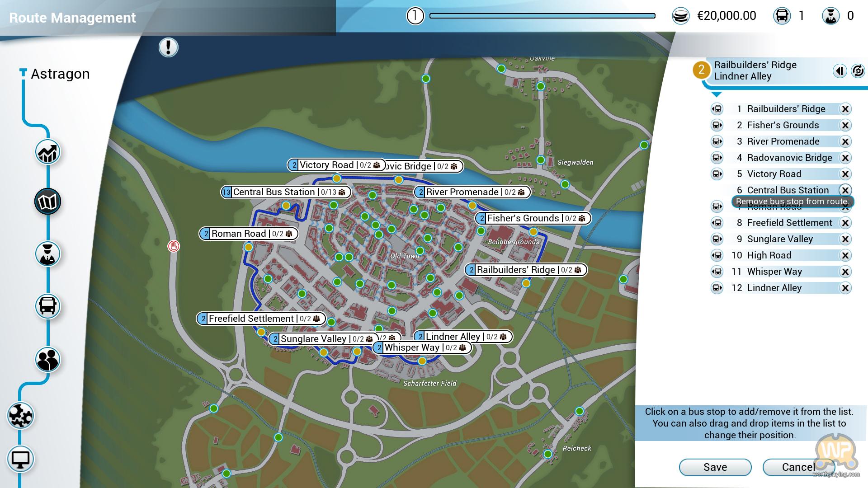
Task: Click the reverse route direction icon
Action: (x=840, y=71)
